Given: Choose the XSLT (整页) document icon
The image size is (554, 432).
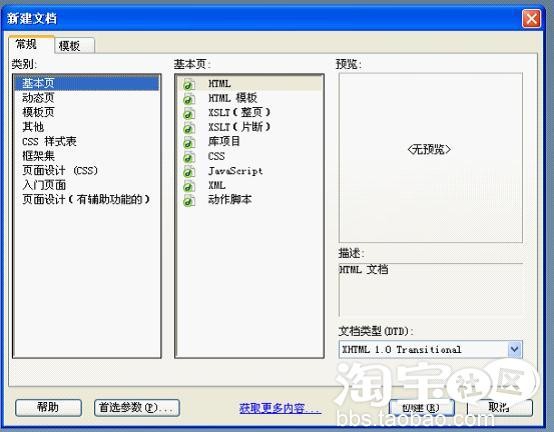Looking at the screenshot, I should coord(189,114).
